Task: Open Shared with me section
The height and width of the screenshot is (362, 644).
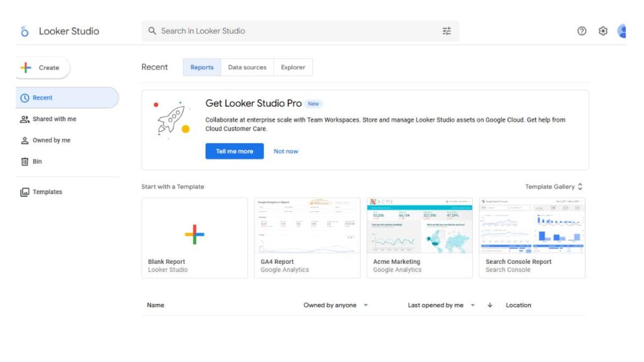Action: coord(54,119)
